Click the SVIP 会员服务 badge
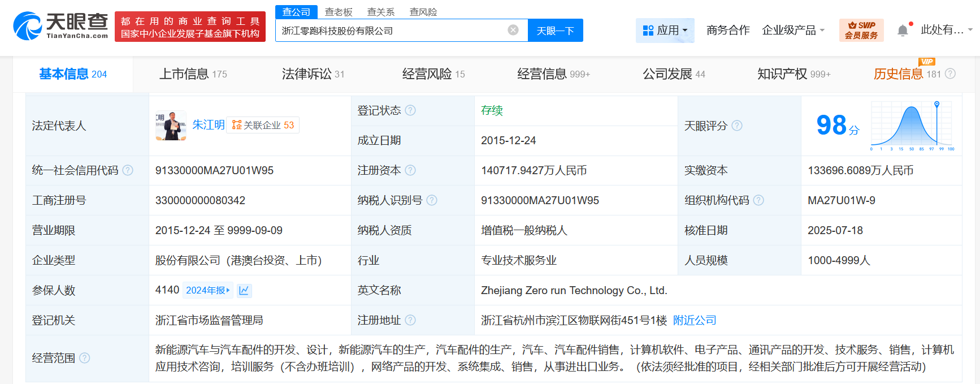980x384 pixels. click(861, 30)
